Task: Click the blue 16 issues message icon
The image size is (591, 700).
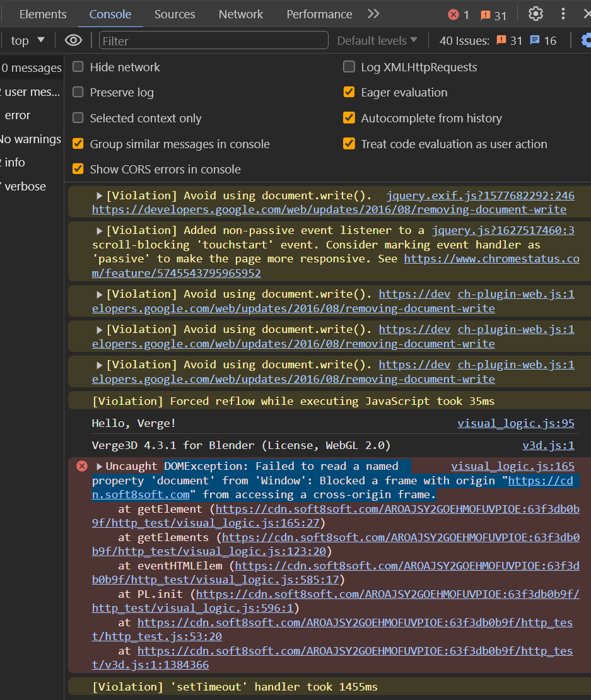Action: tap(534, 40)
